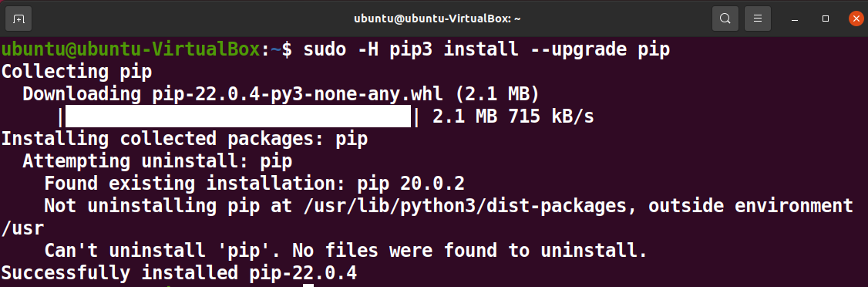Click the word sudo in the command
Image resolution: width=868 pixels, height=287 pixels.
click(325, 50)
